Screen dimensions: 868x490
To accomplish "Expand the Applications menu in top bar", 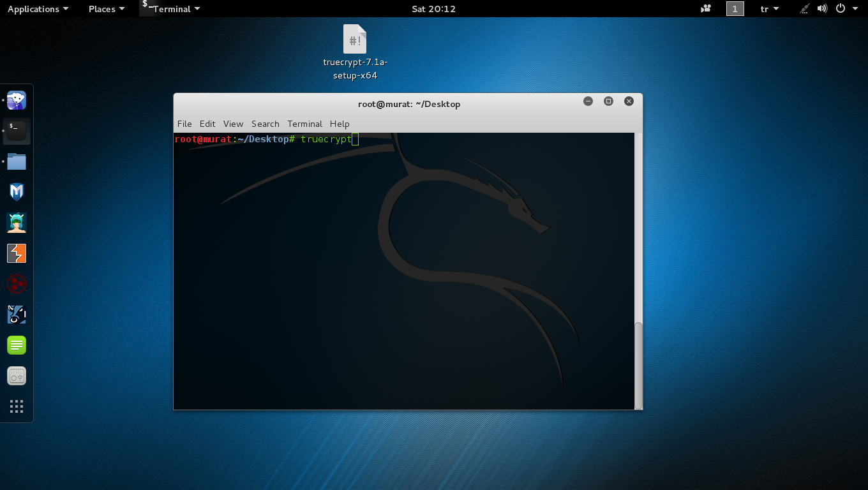I will [38, 9].
